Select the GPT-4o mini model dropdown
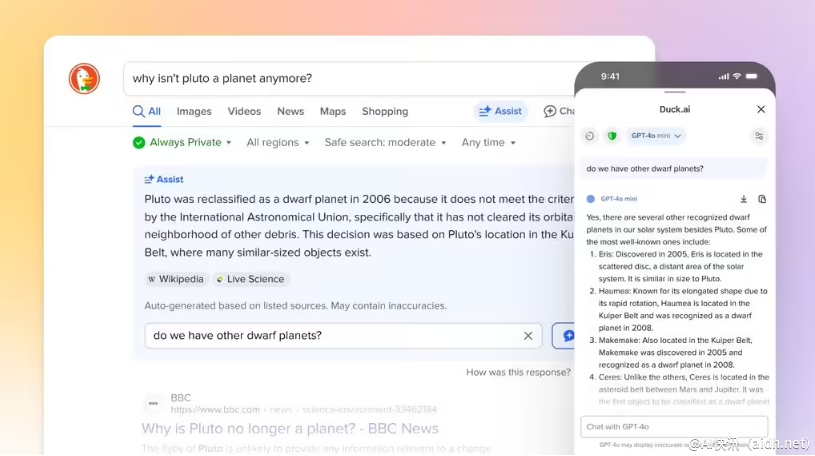 (656, 136)
